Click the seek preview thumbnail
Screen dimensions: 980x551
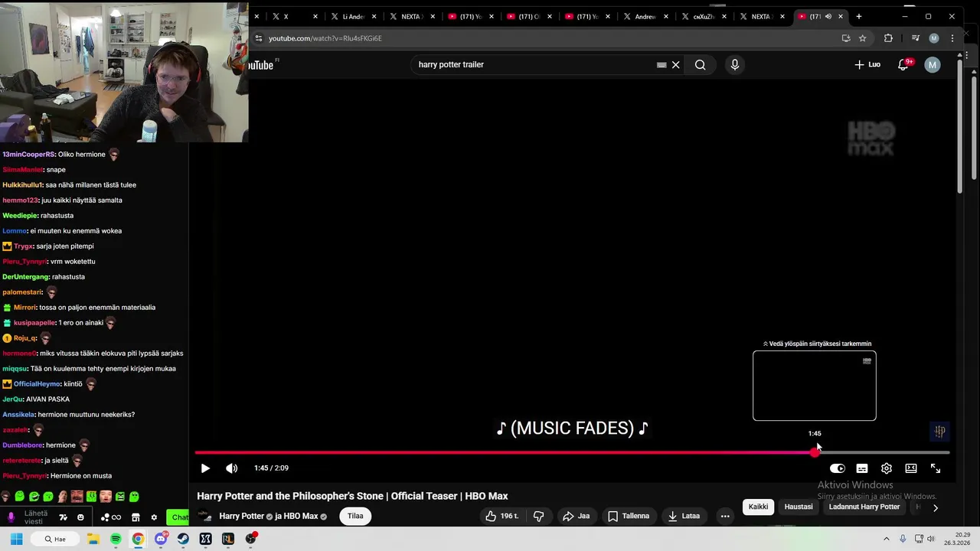tap(815, 386)
